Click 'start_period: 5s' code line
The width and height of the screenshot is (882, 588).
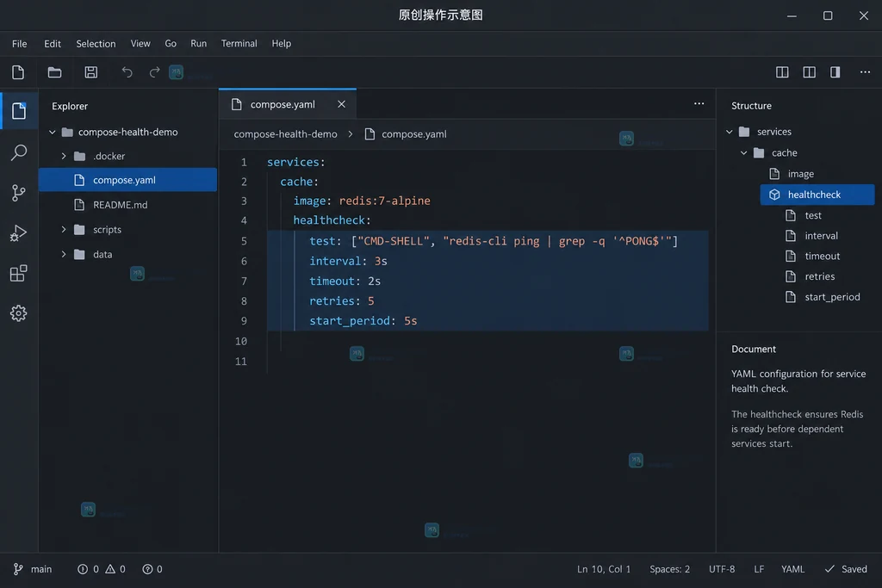[x=363, y=320]
